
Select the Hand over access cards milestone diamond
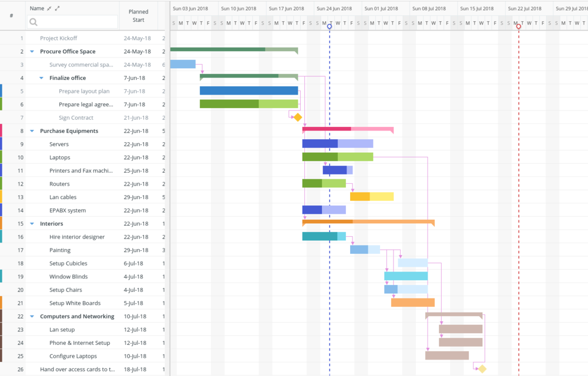(483, 368)
